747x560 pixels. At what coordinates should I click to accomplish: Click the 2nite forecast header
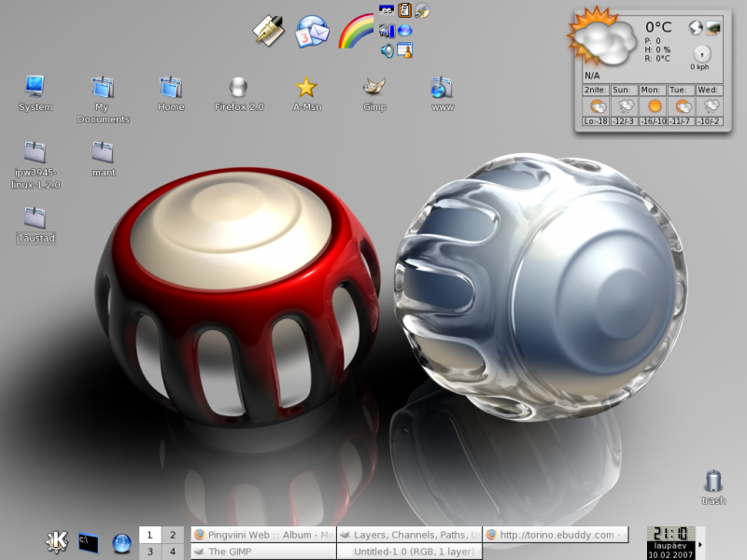[595, 90]
